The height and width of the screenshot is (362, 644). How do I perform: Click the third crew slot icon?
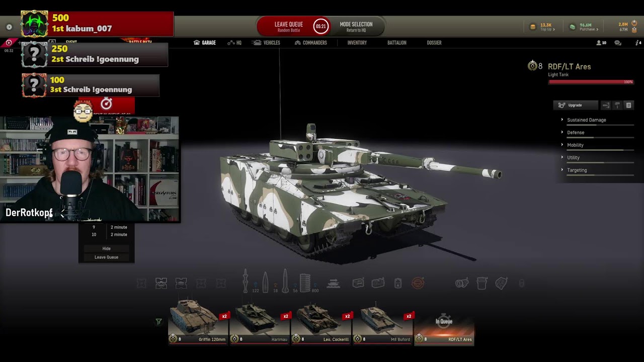tap(181, 284)
